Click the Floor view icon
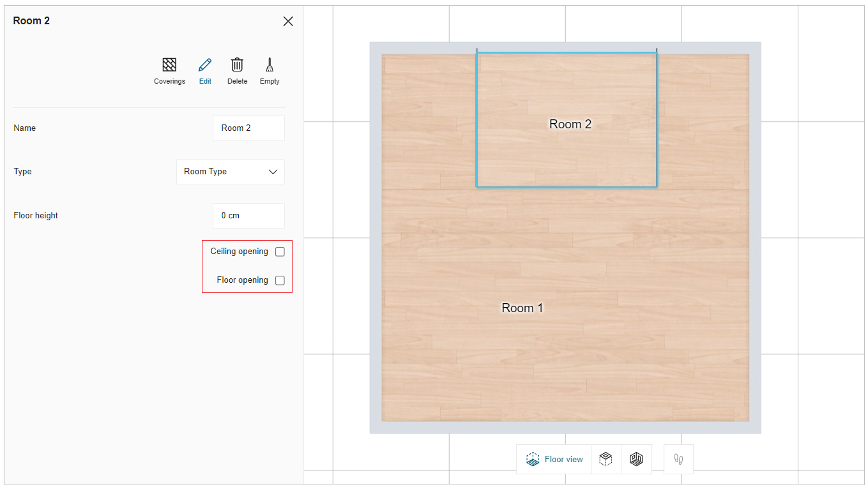Image resolution: width=868 pixels, height=489 pixels. (x=533, y=459)
